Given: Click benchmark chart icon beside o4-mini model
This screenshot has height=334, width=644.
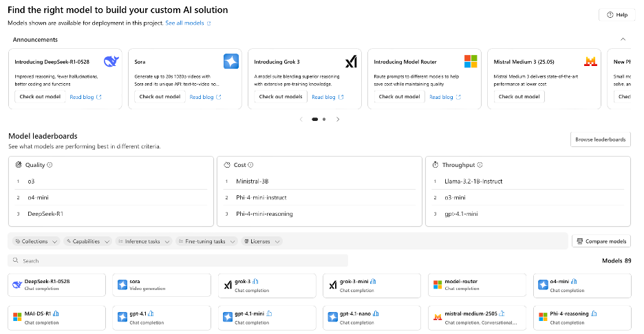Looking at the screenshot, I should [574, 282].
